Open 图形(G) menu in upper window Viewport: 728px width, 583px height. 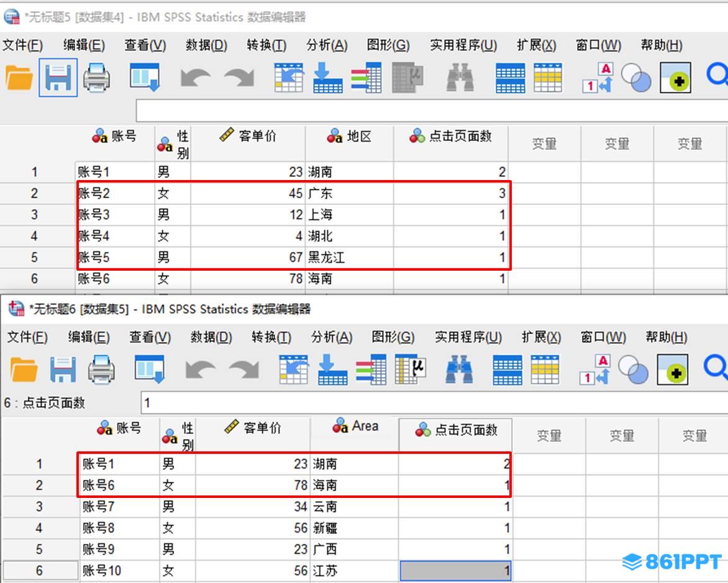click(x=388, y=45)
